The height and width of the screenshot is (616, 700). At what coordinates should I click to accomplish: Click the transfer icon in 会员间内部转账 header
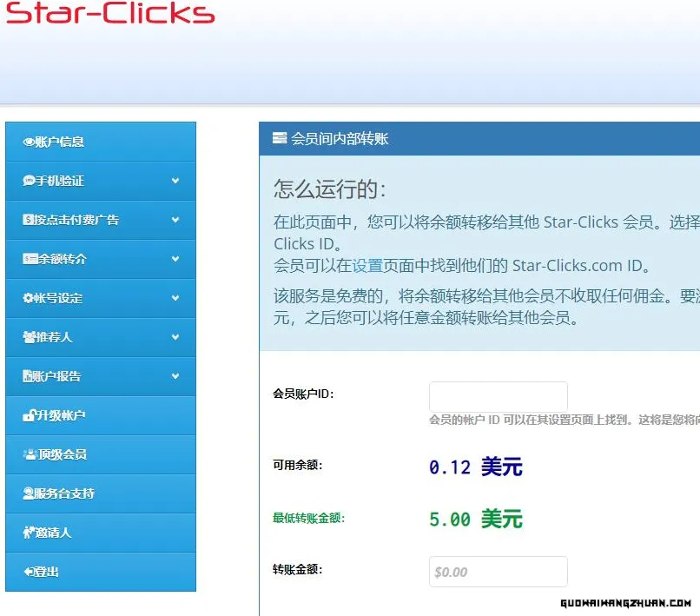(x=280, y=138)
